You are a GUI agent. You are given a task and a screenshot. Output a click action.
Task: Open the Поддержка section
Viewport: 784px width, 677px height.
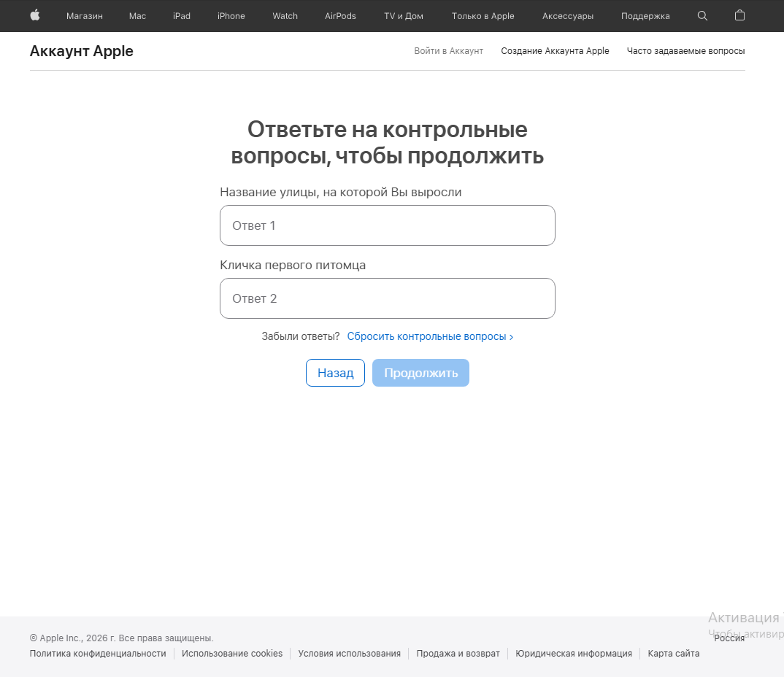click(x=645, y=15)
